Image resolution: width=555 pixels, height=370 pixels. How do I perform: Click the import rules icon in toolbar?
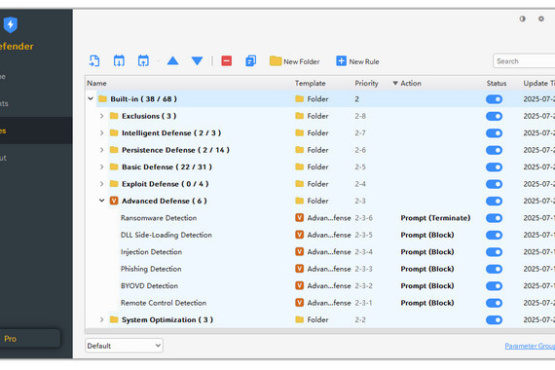[94, 61]
